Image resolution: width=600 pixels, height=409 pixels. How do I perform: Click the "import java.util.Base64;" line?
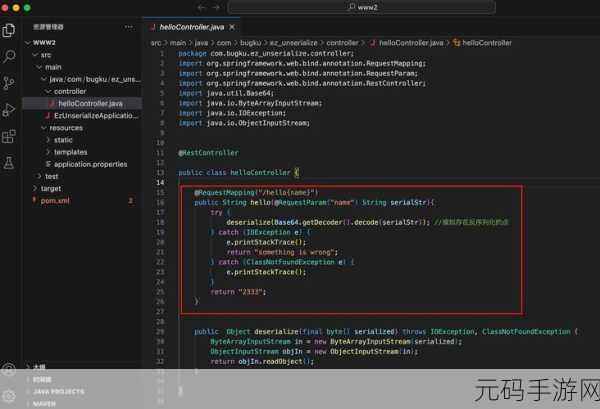click(x=226, y=93)
